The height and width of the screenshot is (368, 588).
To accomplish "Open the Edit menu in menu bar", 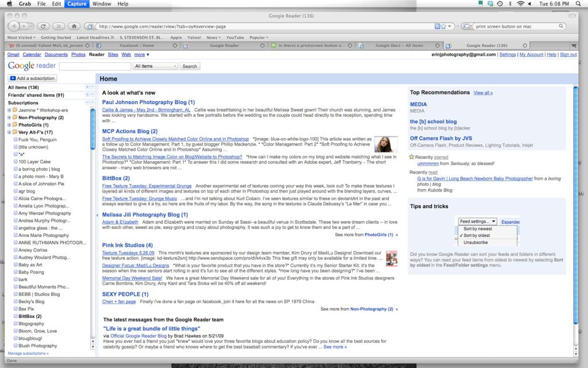I will click(x=56, y=4).
